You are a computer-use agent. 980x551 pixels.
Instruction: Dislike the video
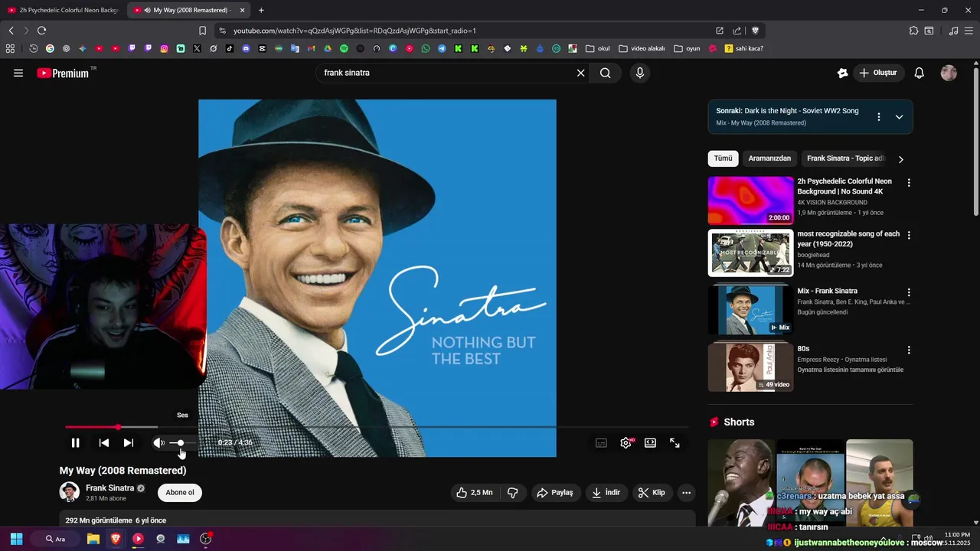(x=513, y=493)
